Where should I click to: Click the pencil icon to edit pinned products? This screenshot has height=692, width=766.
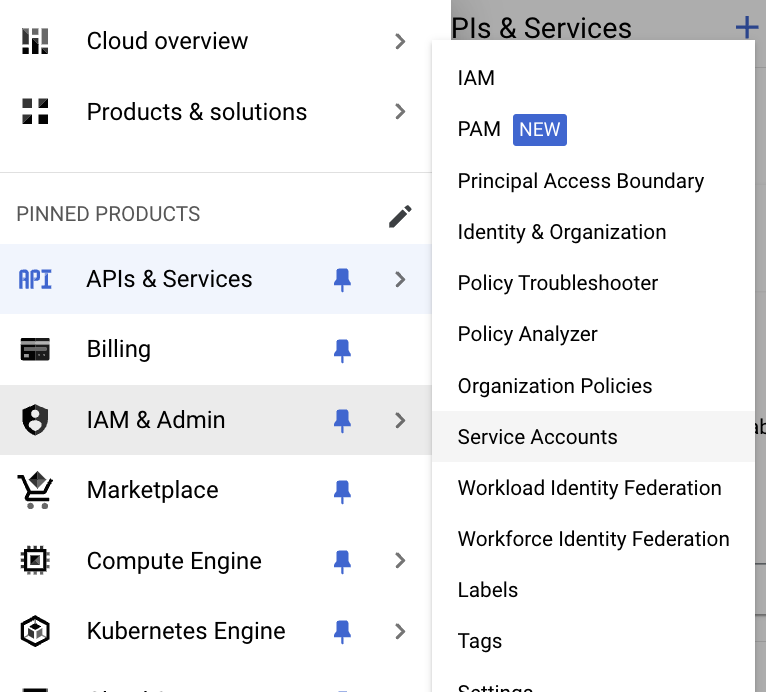pos(400,216)
